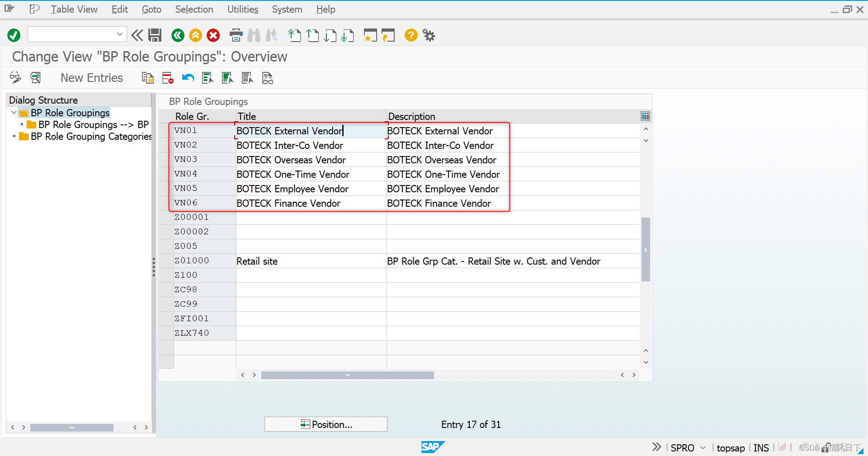Click the Display/Change toggle glasses icon
The height and width of the screenshot is (456, 868).
coord(15,78)
